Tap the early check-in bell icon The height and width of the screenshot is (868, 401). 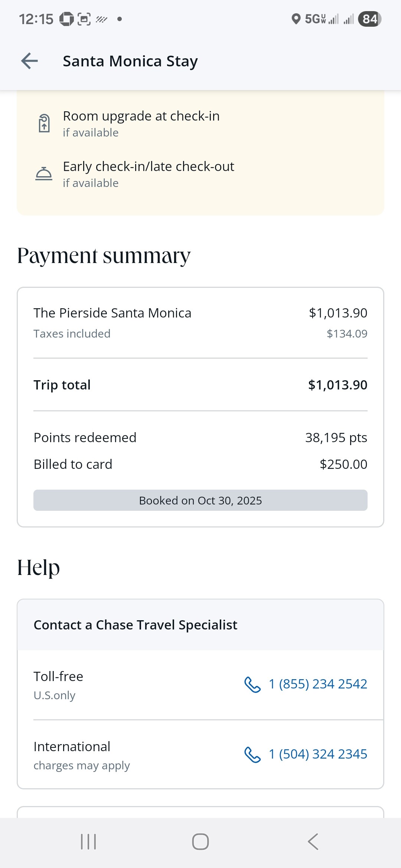pos(44,174)
